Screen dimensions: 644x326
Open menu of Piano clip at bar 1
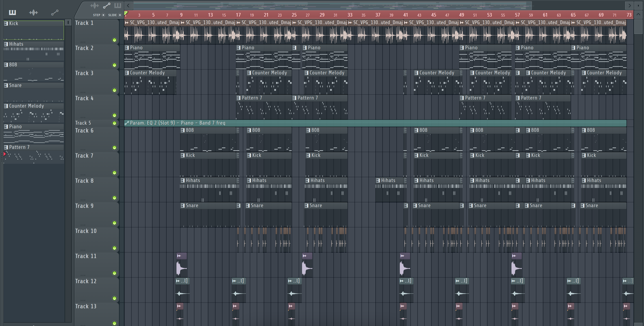coord(127,48)
